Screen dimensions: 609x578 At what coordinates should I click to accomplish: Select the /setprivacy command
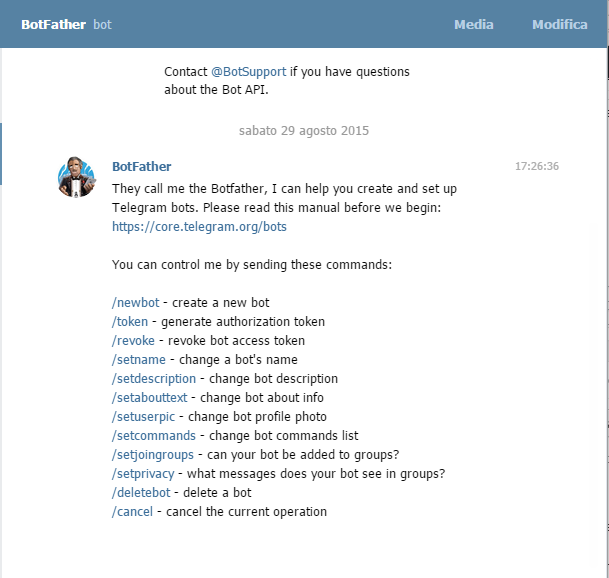click(143, 474)
